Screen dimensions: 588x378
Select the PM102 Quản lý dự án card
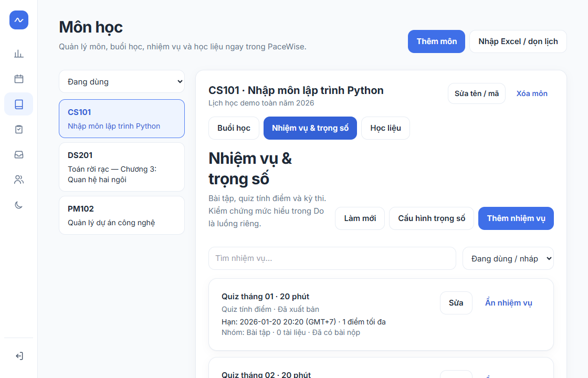coord(122,215)
